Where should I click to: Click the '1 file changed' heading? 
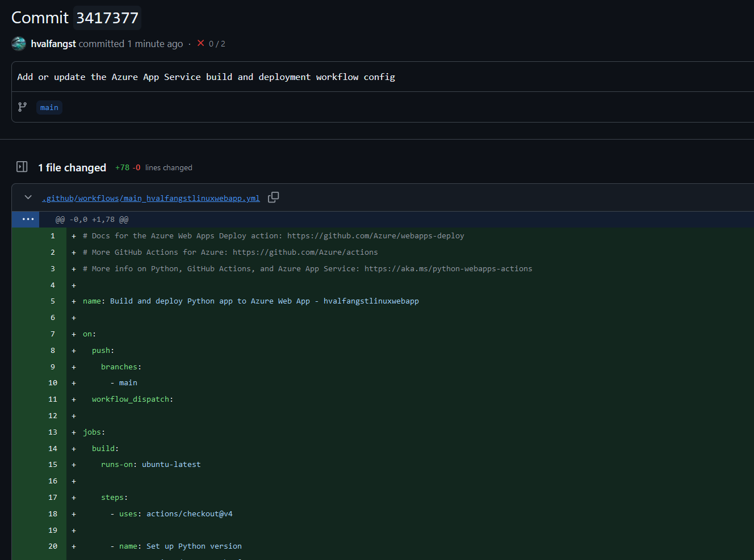(x=72, y=167)
